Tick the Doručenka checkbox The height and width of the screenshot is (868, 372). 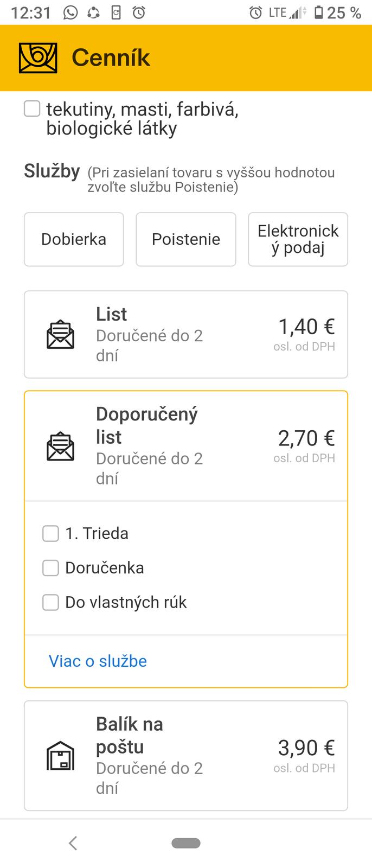[x=50, y=568]
